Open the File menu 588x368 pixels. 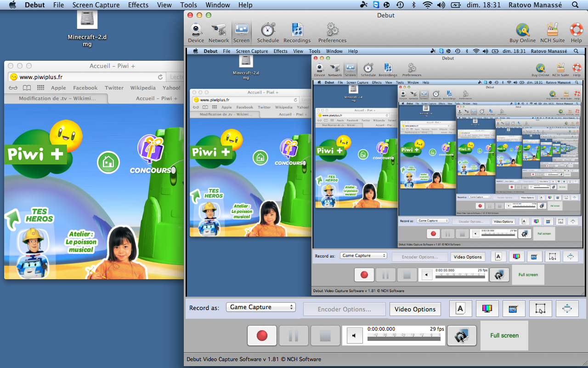tap(58, 5)
